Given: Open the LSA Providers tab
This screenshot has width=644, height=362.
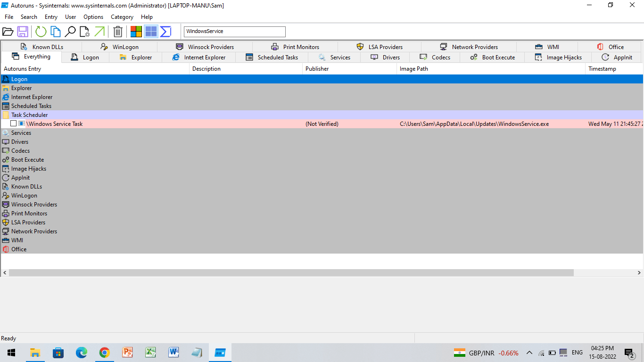Looking at the screenshot, I should (x=380, y=47).
